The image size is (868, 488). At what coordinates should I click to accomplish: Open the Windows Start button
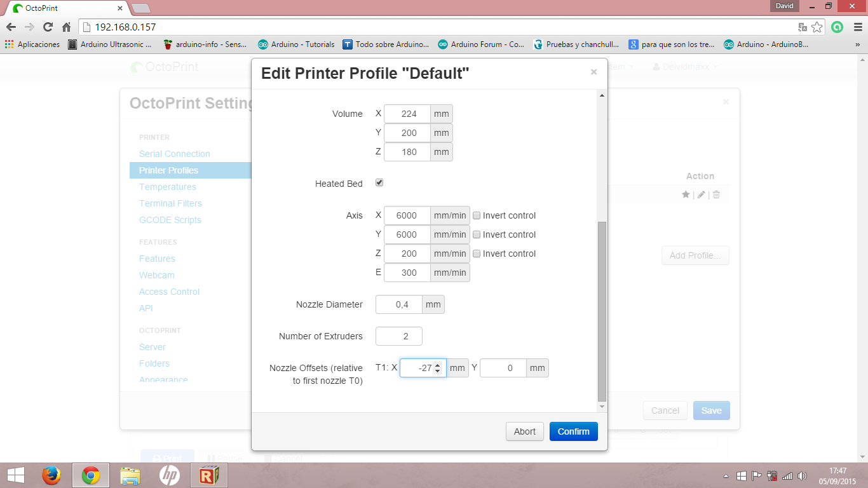point(15,475)
